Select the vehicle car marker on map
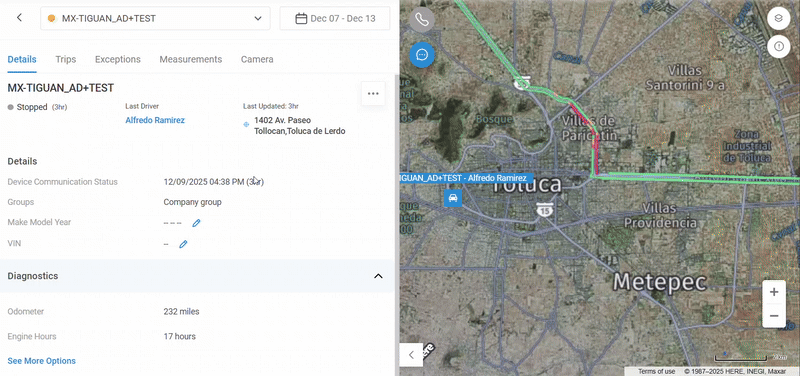The width and height of the screenshot is (800, 376). click(x=453, y=197)
